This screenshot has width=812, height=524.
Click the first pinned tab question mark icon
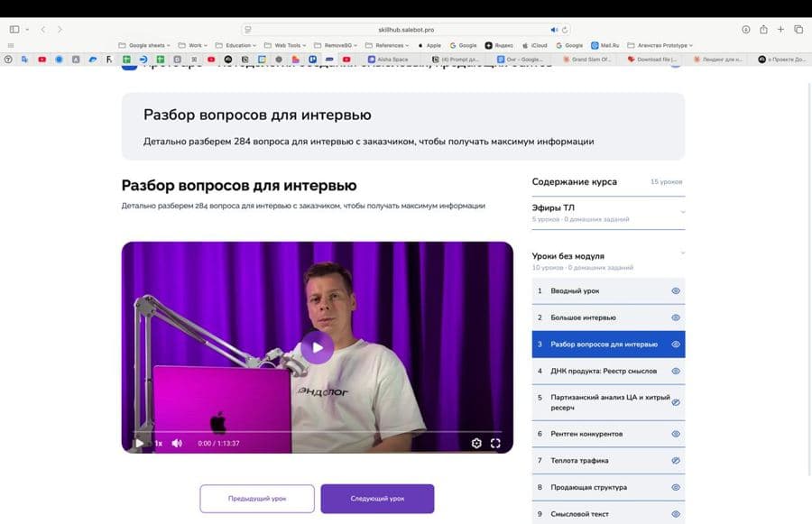click(8, 60)
